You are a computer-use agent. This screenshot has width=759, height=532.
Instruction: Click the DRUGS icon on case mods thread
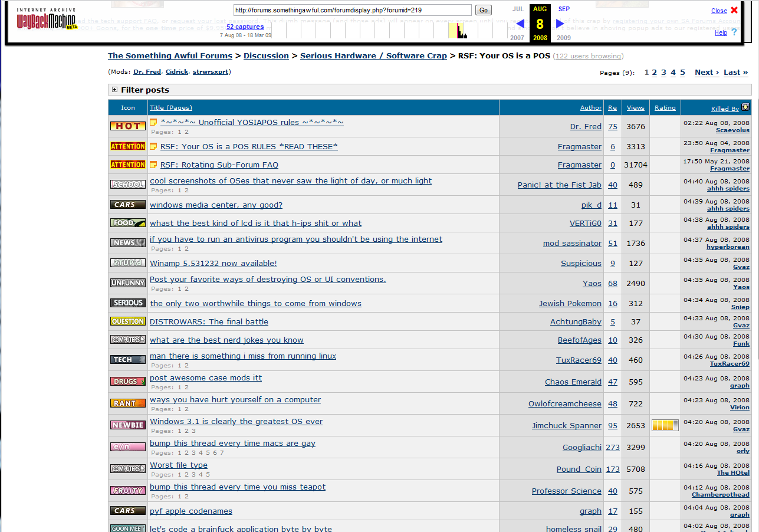(x=128, y=382)
